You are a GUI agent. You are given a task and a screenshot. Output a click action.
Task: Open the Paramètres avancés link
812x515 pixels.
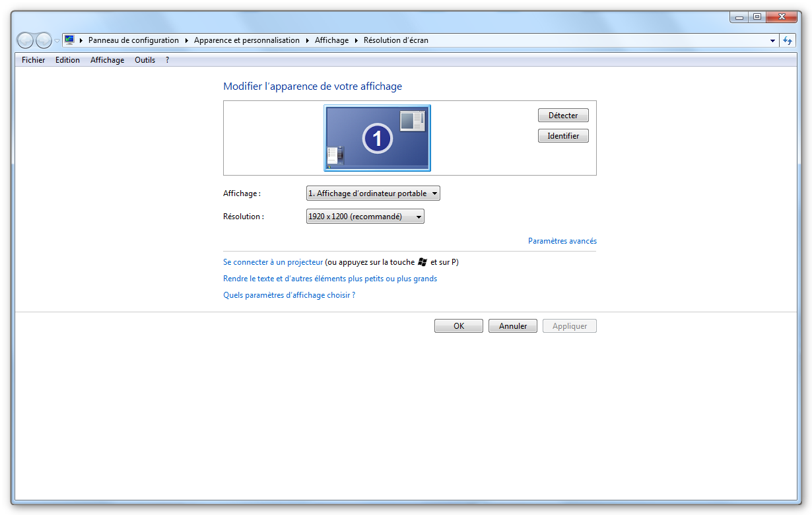pyautogui.click(x=562, y=241)
